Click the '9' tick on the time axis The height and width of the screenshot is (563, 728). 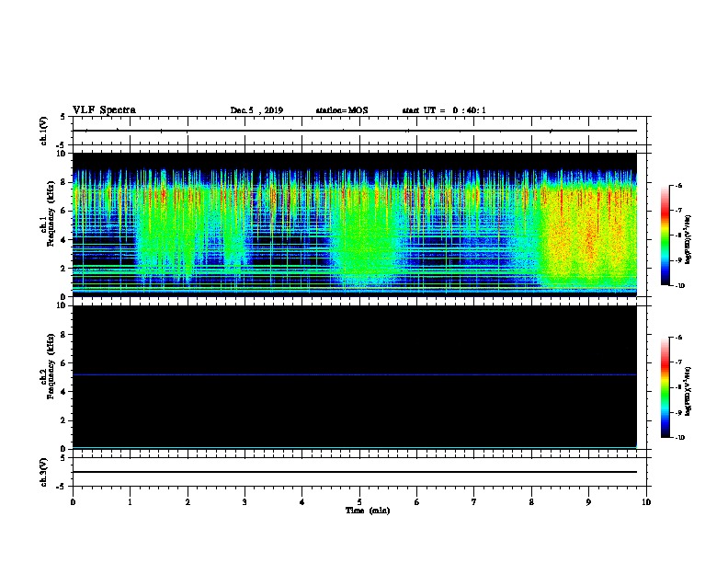[588, 501]
